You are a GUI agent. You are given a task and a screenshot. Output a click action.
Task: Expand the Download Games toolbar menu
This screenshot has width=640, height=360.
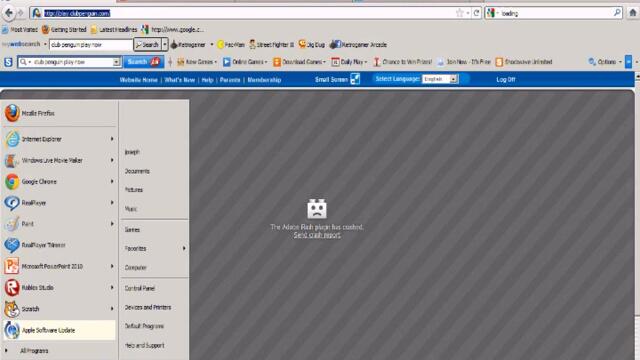click(300, 62)
